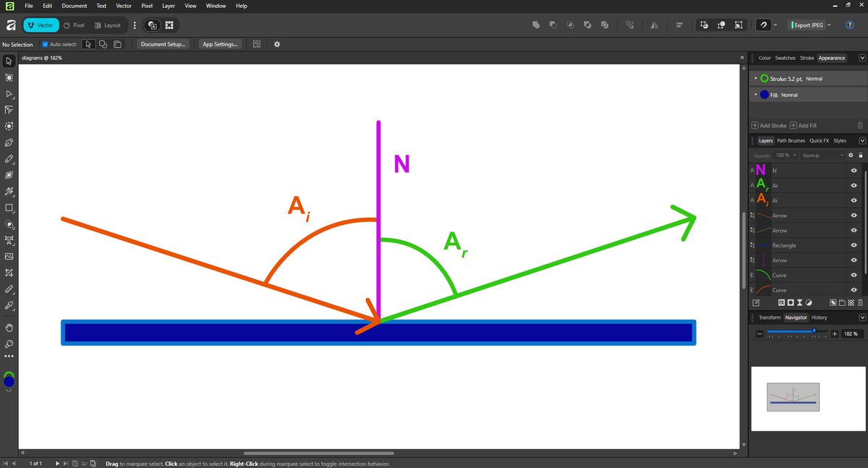Click the Export JPEG button

tap(805, 25)
